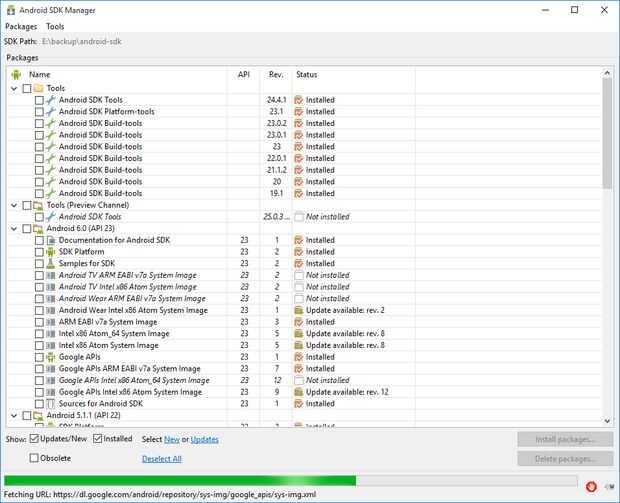The width and height of the screenshot is (620, 503).
Task: Check the Tools group checkbox
Action: coord(27,88)
